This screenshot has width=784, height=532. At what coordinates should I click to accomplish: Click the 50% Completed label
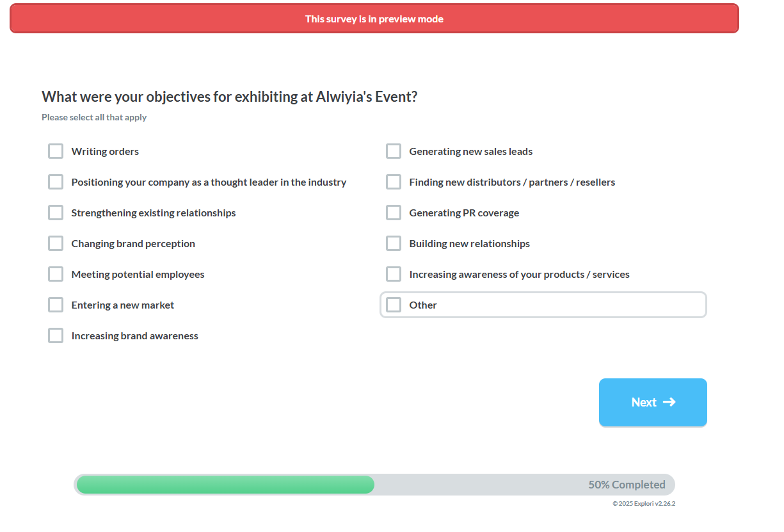[x=627, y=485]
